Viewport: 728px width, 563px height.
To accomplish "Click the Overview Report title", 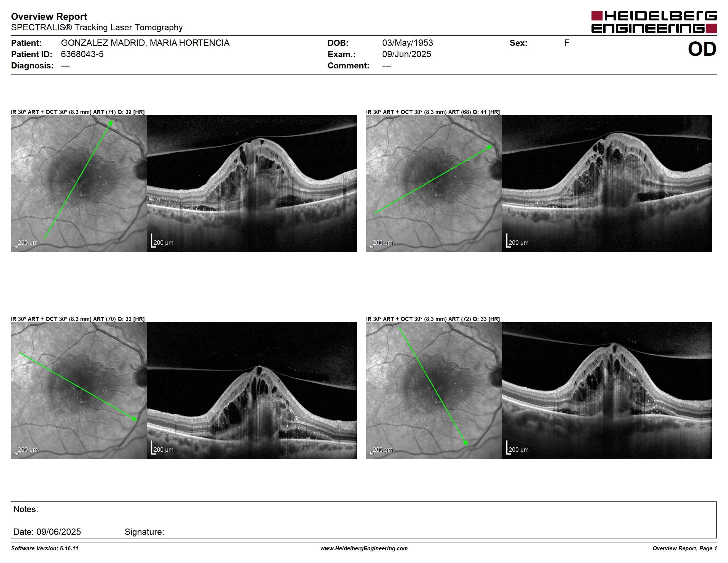I will [49, 16].
